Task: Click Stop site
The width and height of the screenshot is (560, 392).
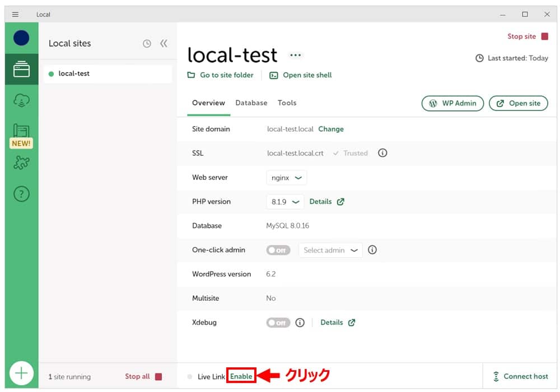Action: click(x=528, y=36)
